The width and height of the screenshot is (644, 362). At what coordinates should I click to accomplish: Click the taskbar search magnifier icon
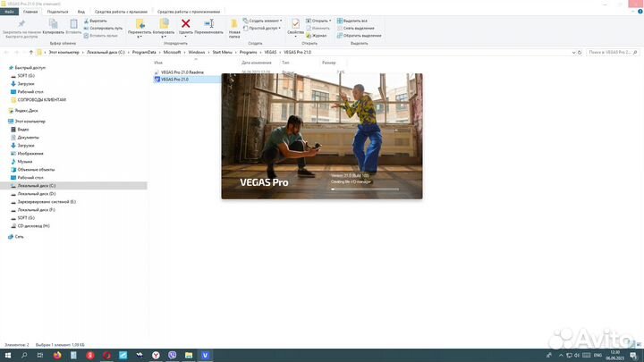[24, 355]
